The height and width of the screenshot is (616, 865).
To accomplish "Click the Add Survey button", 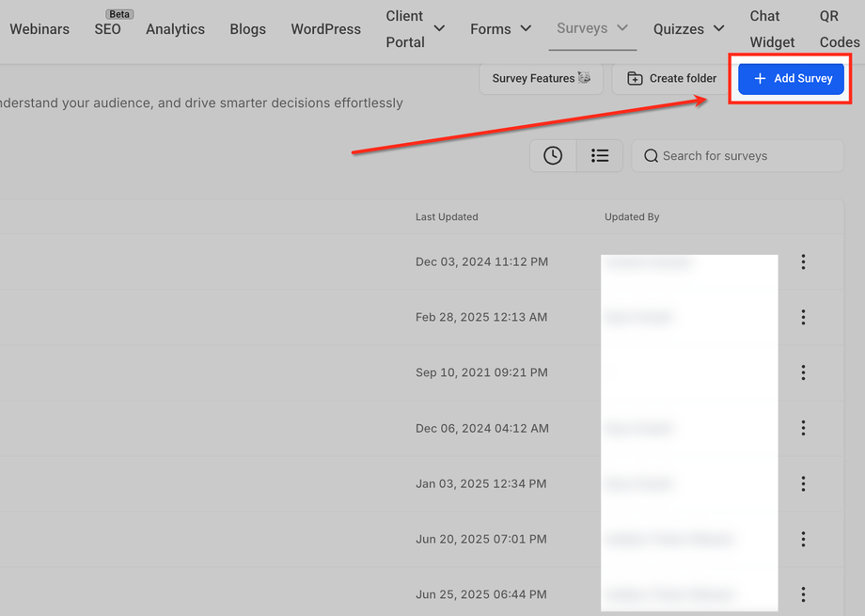I will [792, 78].
